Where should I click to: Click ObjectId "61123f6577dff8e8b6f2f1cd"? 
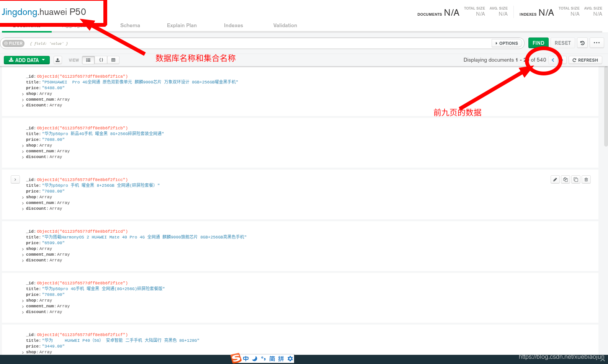pyautogui.click(x=82, y=232)
